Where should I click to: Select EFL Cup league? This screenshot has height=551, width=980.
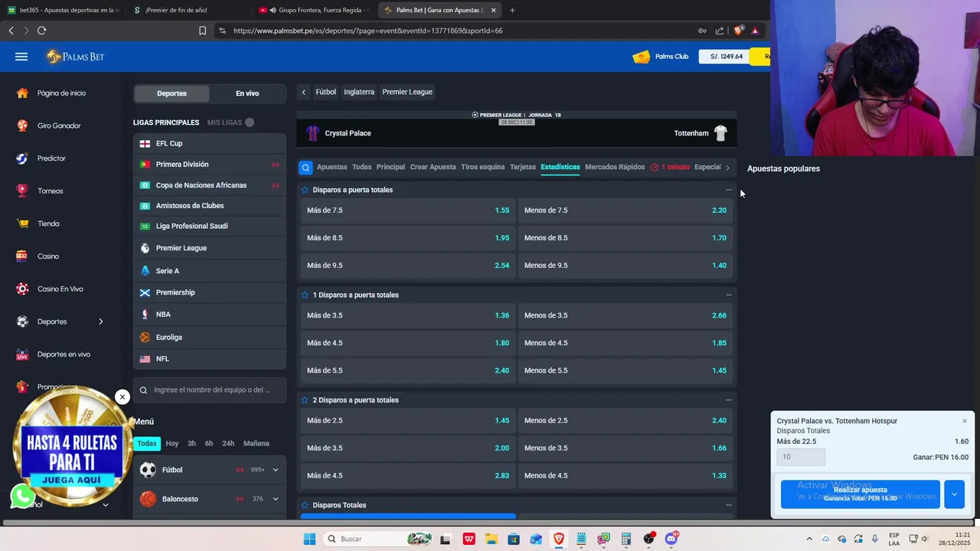click(209, 143)
